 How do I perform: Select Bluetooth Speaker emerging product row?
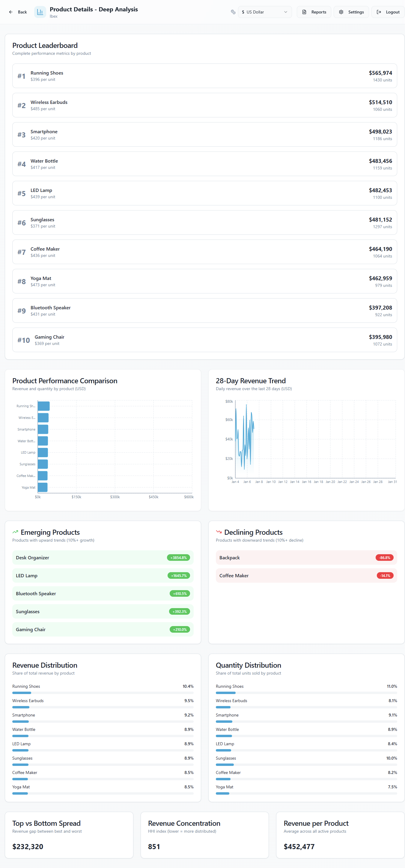tap(103, 593)
